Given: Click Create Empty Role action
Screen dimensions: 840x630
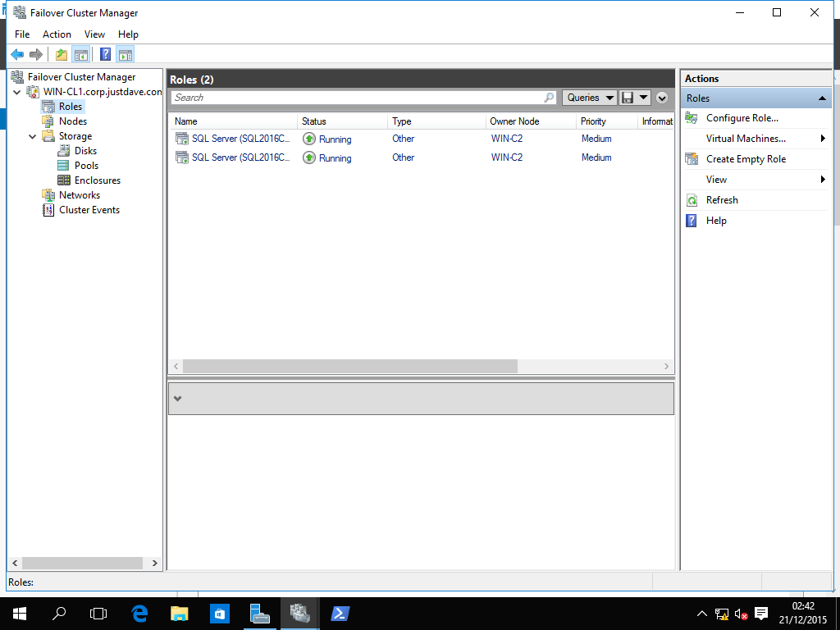Looking at the screenshot, I should pos(746,159).
